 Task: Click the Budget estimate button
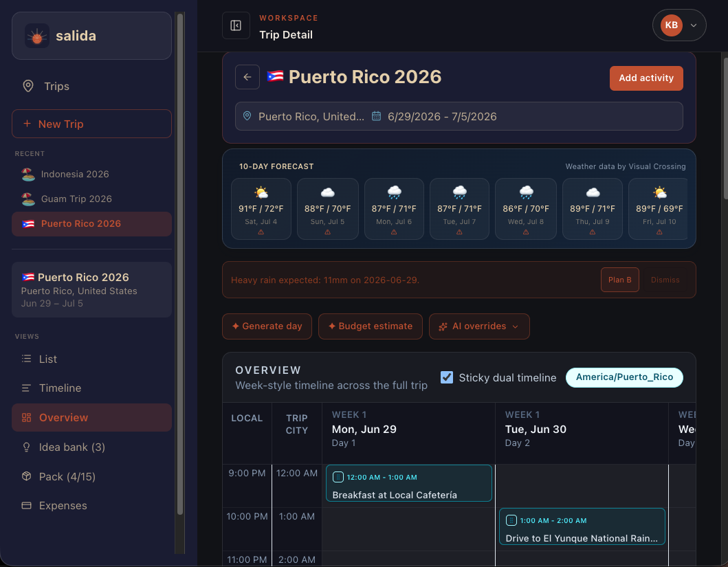tap(371, 326)
